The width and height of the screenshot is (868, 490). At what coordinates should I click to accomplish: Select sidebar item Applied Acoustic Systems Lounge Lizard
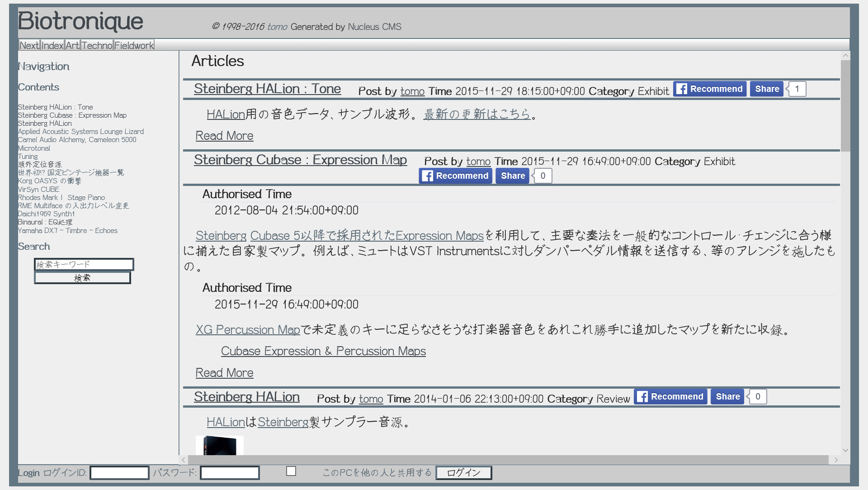click(x=81, y=132)
